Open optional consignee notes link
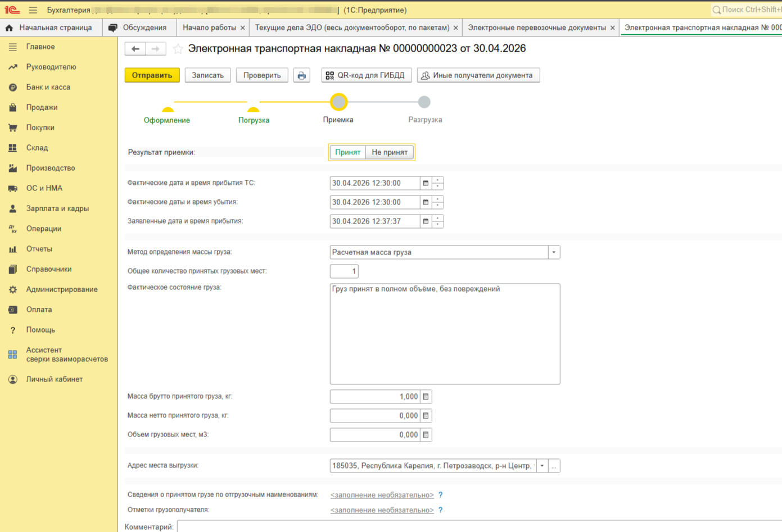The width and height of the screenshot is (782, 532). click(x=382, y=510)
